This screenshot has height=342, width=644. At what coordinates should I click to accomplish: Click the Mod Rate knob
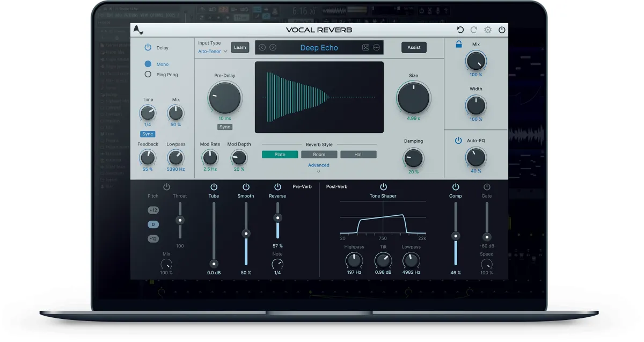210,157
